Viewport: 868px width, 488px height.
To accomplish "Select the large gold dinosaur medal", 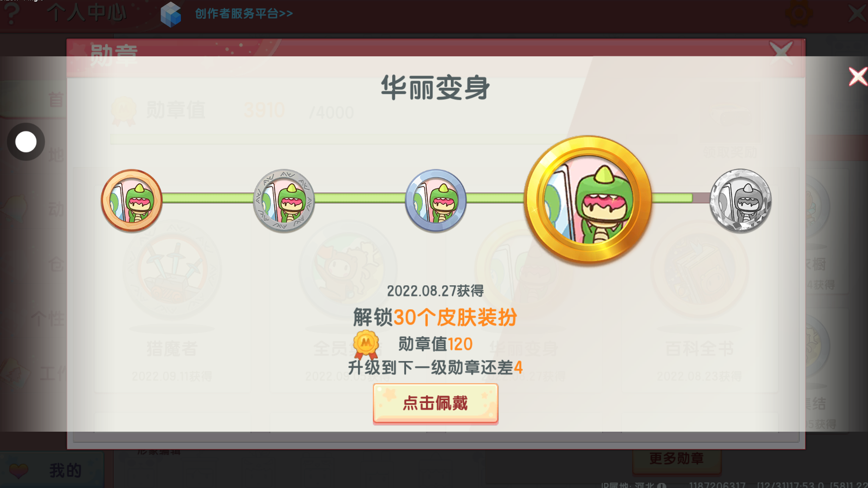I will [x=588, y=200].
